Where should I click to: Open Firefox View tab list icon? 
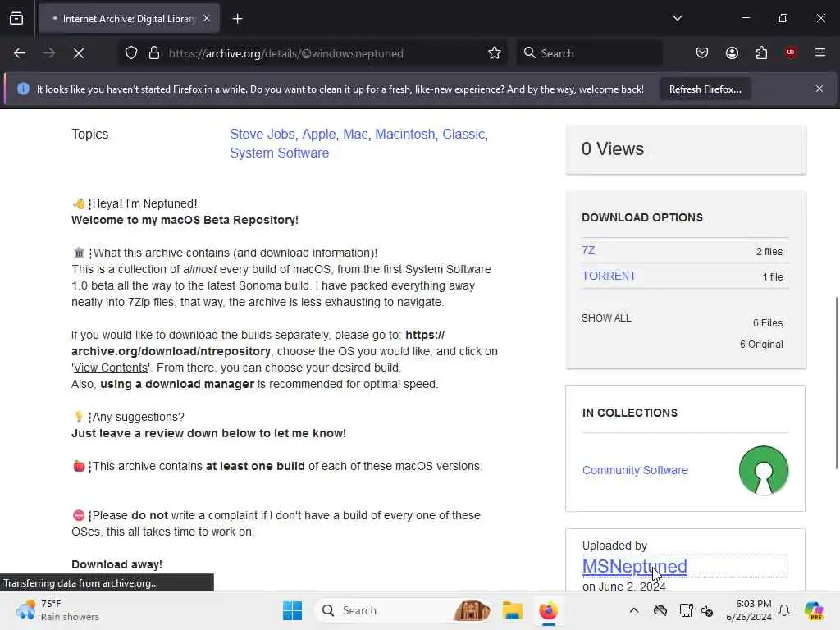[x=16, y=19]
